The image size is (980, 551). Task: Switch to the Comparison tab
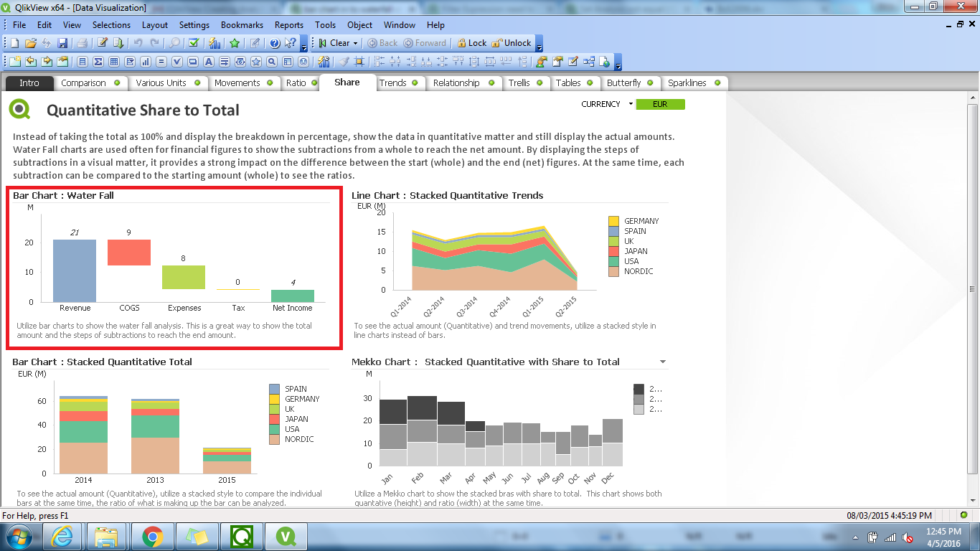click(92, 83)
